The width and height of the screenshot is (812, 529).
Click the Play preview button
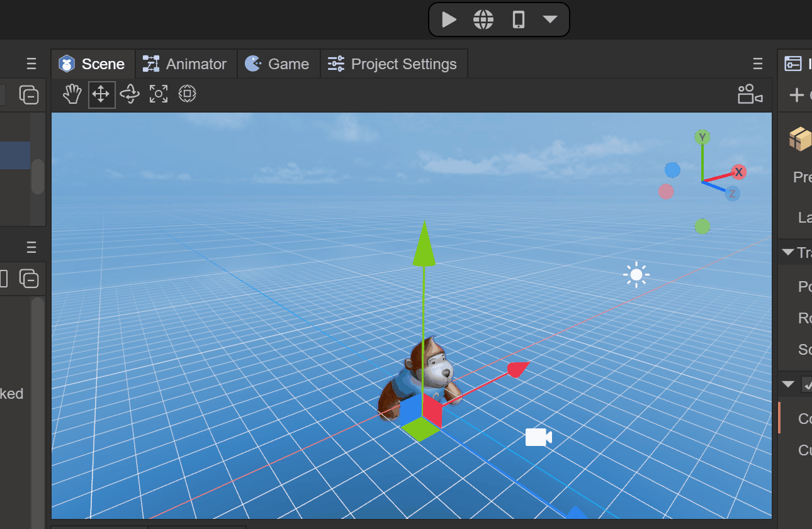pos(449,19)
